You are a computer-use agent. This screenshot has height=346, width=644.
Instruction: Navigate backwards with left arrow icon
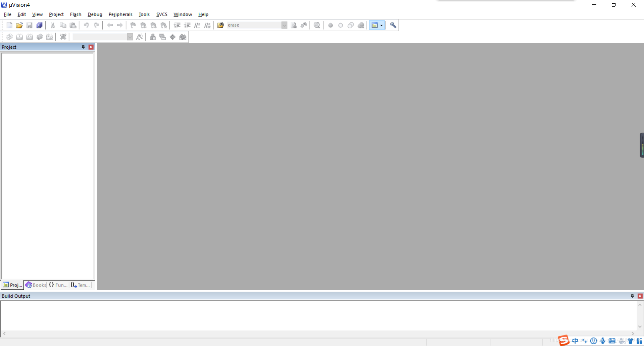click(x=110, y=25)
